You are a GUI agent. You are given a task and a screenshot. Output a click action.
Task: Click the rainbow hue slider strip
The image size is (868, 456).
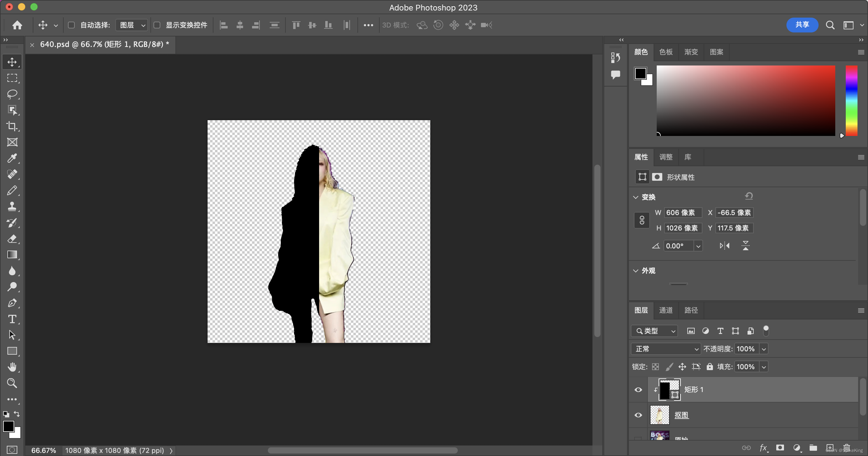click(851, 100)
